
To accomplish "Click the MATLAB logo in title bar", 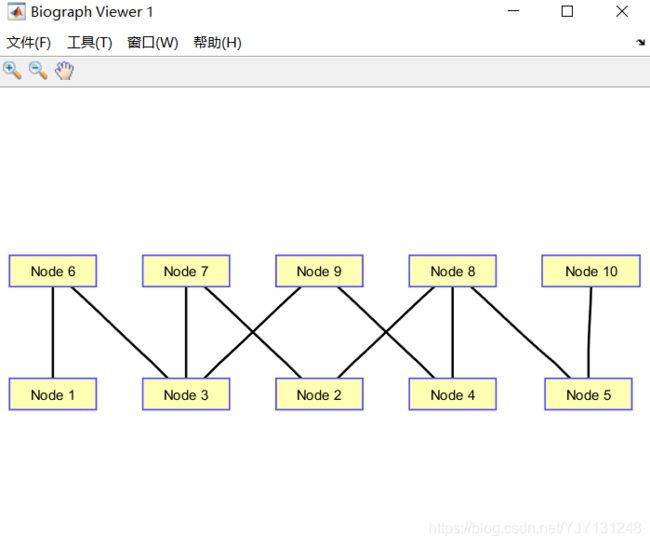I will (16, 12).
